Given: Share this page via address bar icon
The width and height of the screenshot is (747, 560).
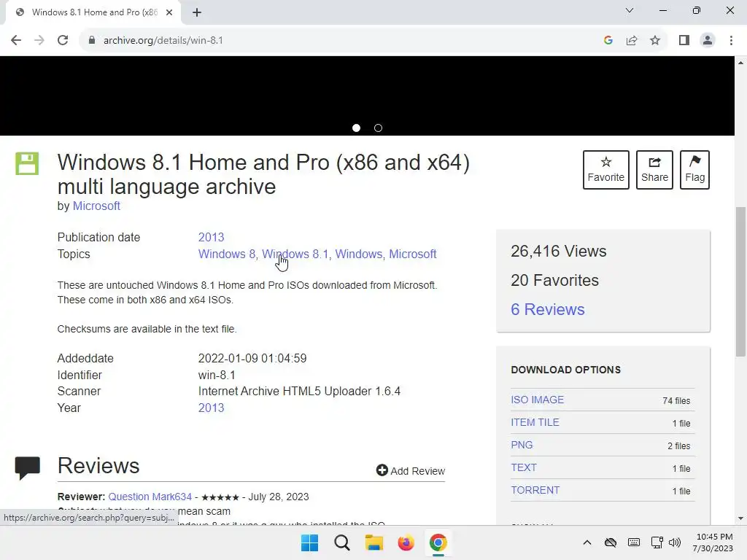Looking at the screenshot, I should (632, 41).
